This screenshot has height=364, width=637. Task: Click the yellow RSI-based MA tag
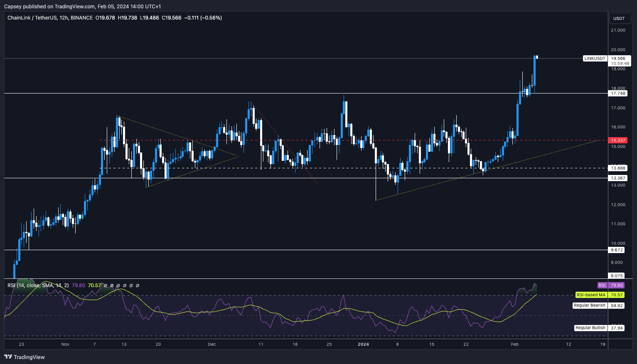(591, 295)
